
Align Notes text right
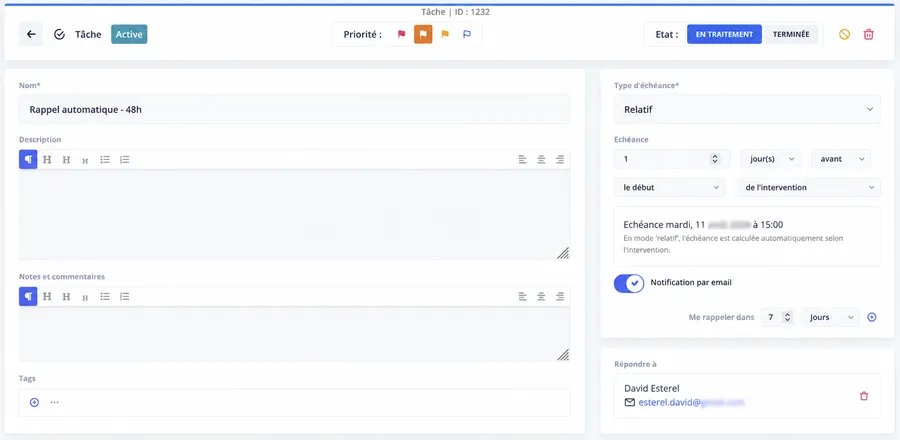[560, 297]
